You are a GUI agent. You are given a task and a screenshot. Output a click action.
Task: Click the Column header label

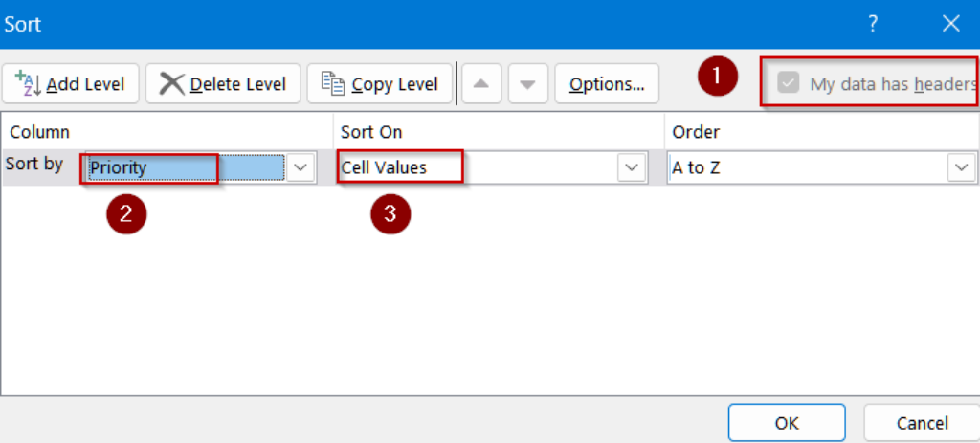pos(39,132)
